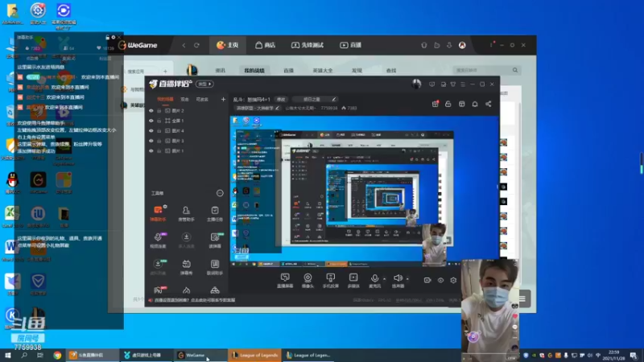Viewport: 644px width, 362px height.
Task: Refresh the WeGame page
Action: pos(196,45)
